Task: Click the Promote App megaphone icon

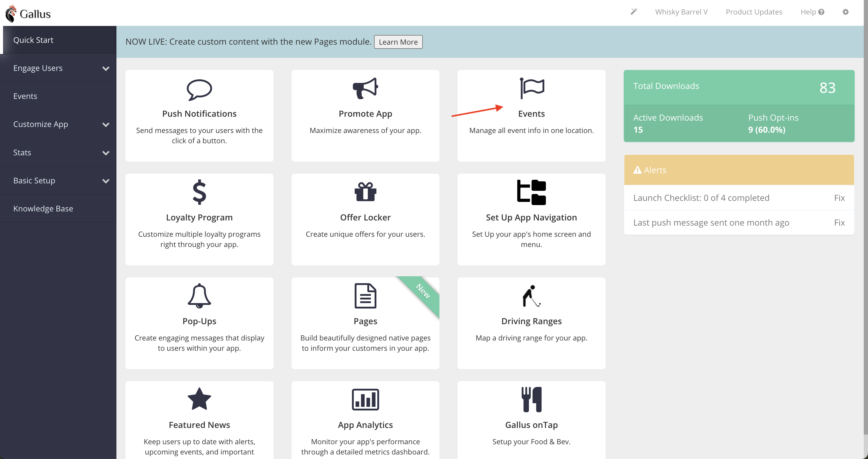Action: 365,88
